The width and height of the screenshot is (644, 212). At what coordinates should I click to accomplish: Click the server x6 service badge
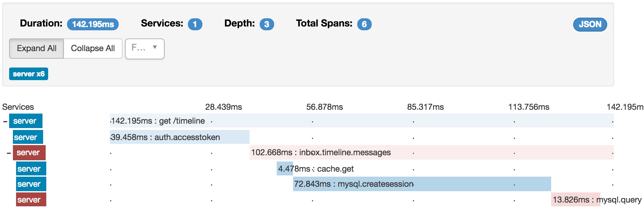click(x=29, y=74)
